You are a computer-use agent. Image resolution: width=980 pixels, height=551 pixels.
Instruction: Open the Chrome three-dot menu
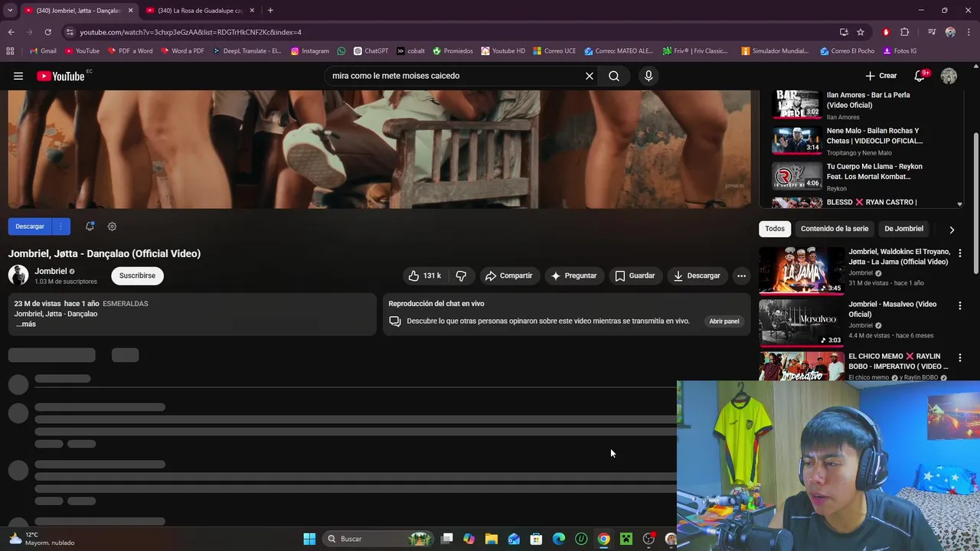pyautogui.click(x=969, y=32)
